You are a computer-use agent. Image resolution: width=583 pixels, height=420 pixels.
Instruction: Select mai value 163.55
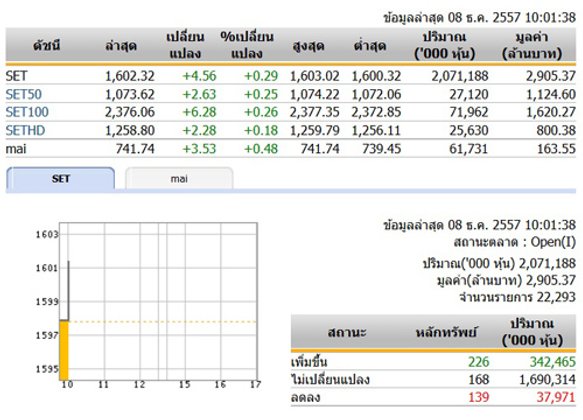(x=556, y=149)
